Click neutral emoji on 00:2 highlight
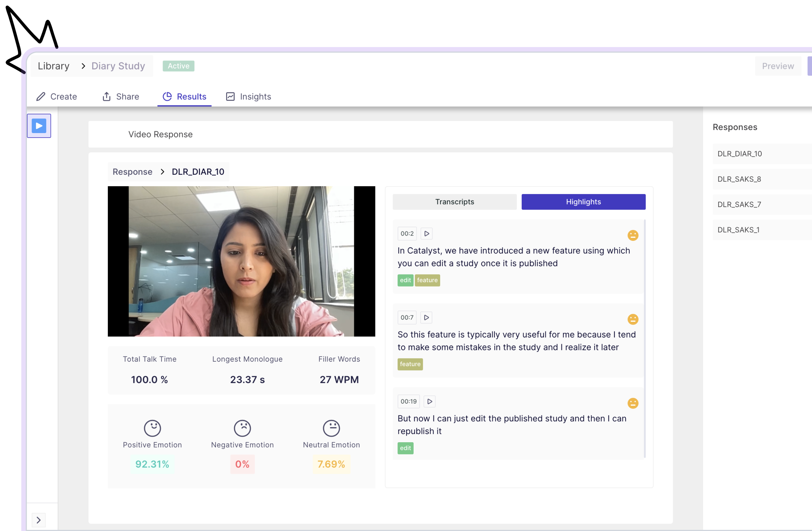Viewport: 812px width, 531px height. tap(633, 235)
